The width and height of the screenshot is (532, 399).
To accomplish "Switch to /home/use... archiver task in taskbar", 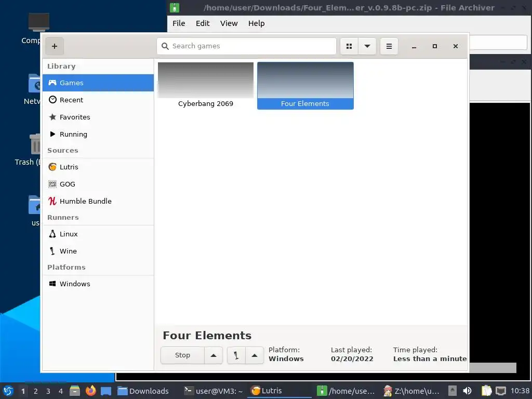I will (345, 391).
